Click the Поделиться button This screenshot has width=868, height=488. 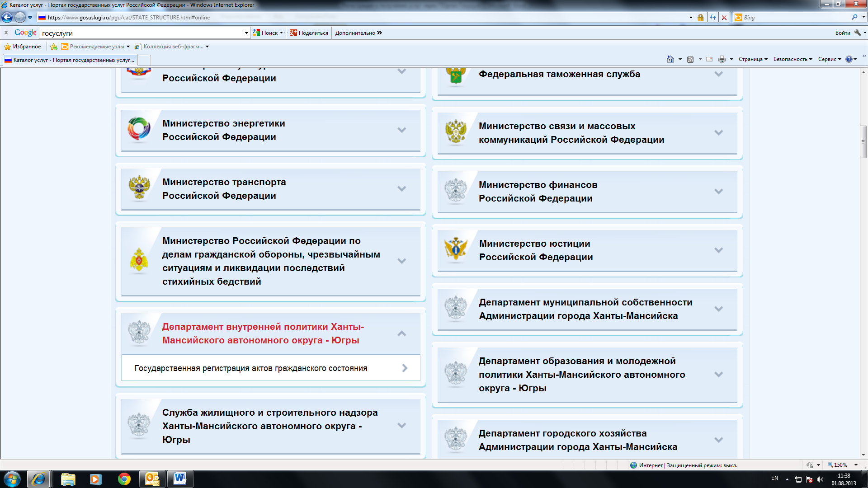[309, 33]
